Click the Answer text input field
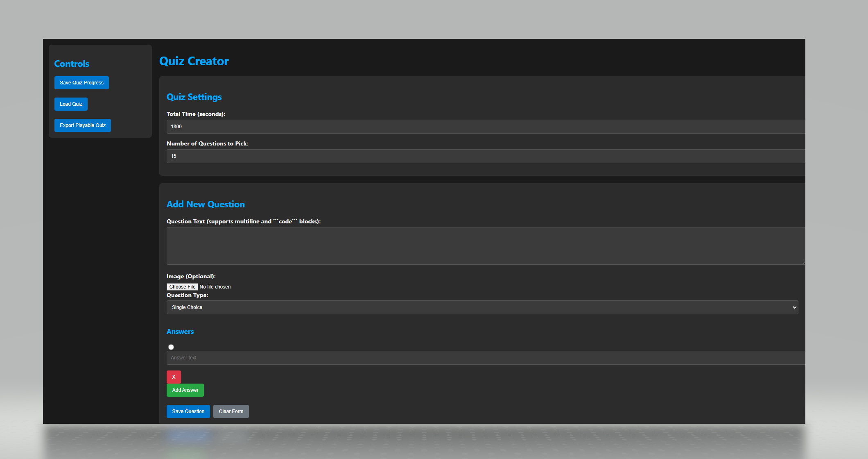868x459 pixels. point(485,358)
